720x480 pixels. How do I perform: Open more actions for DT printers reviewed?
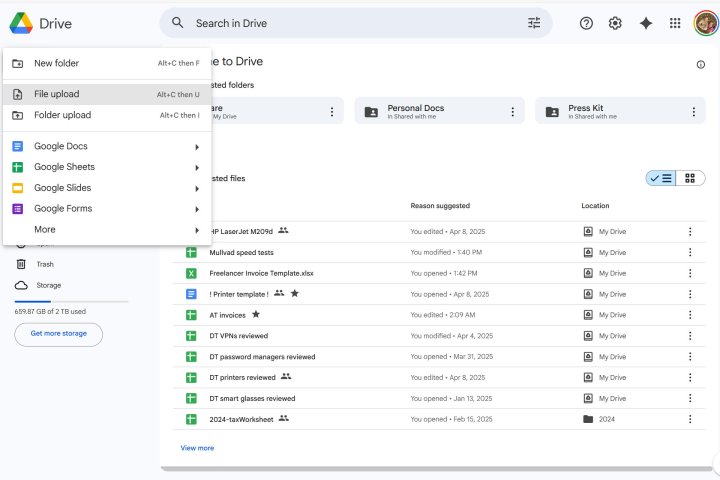pos(690,377)
